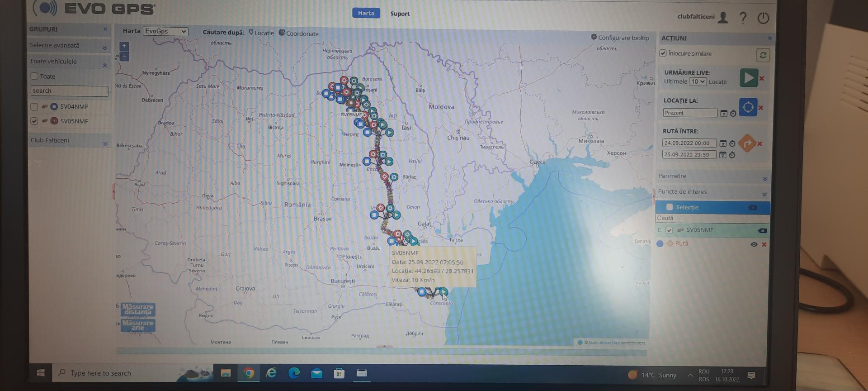The height and width of the screenshot is (391, 868).
Task: Zoom out the map with minus button
Action: (124, 56)
